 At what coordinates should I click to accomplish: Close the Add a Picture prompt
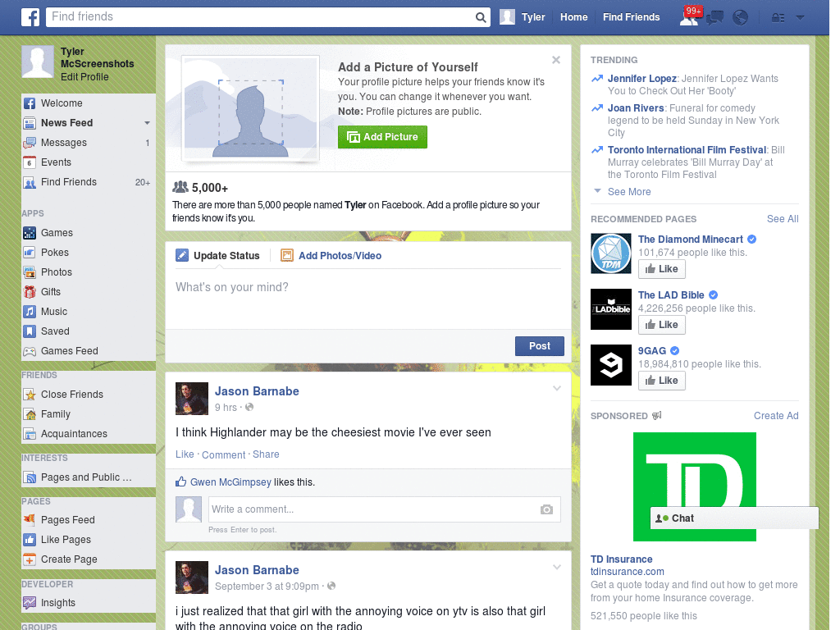(x=556, y=60)
